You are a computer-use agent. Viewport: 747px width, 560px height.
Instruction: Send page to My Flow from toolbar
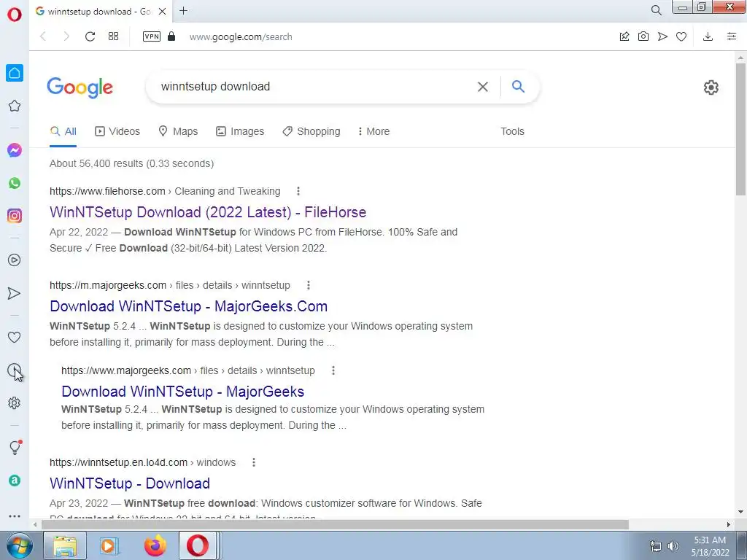[x=662, y=36]
